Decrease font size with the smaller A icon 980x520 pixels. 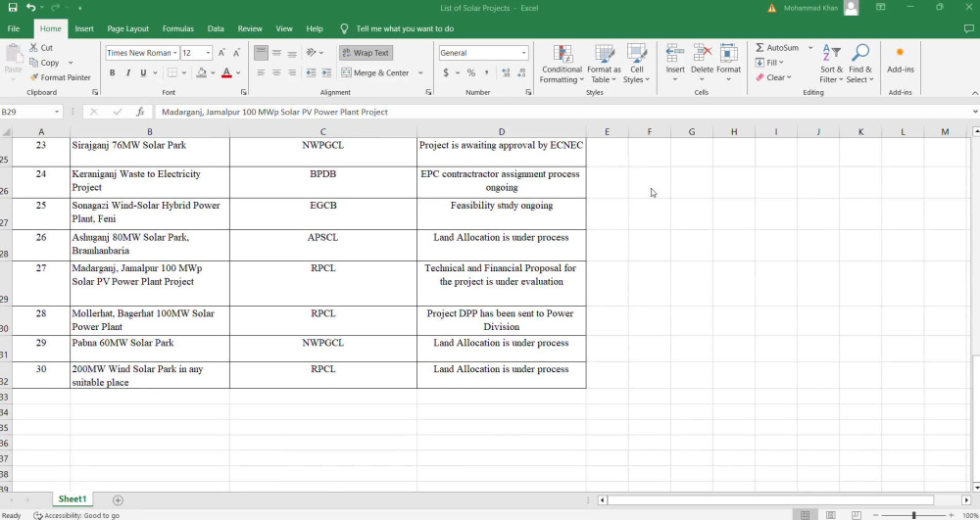point(236,53)
